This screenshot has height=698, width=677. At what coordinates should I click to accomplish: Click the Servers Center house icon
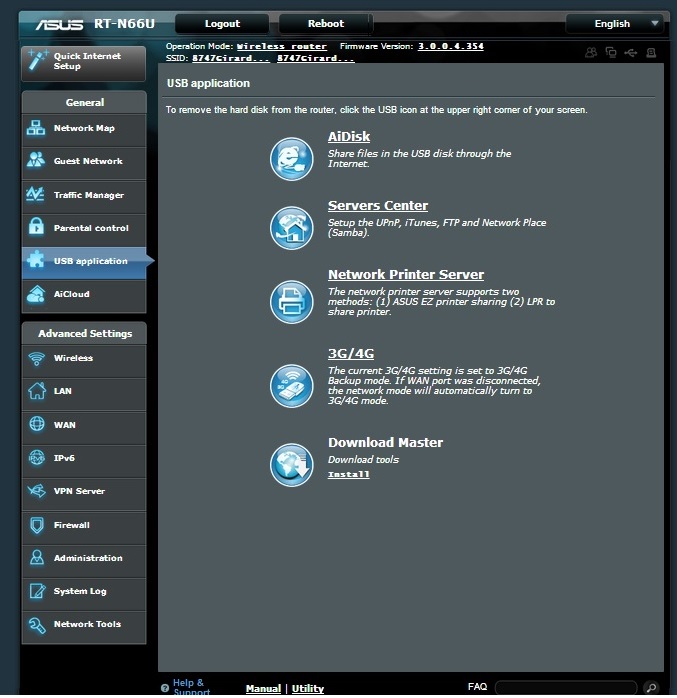pyautogui.click(x=292, y=228)
